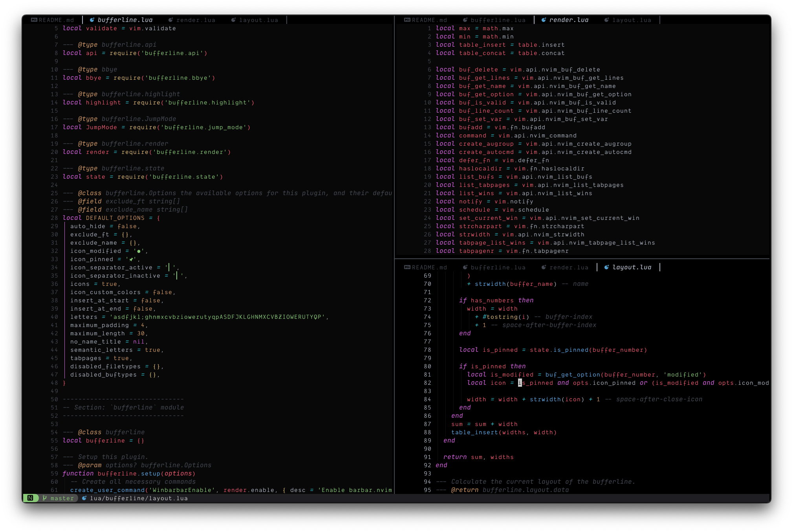This screenshot has width=793, height=532.
Task: Click the Lua icon on top-right pane's active render.lua tab
Action: [x=544, y=20]
